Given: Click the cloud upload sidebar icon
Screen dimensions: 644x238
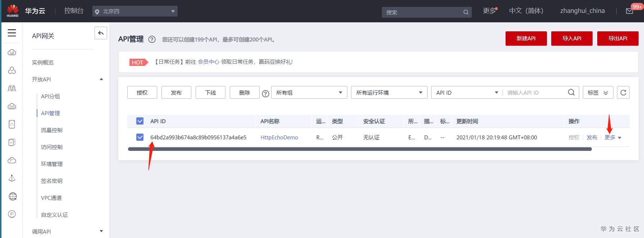Looking at the screenshot, I should (x=12, y=160).
